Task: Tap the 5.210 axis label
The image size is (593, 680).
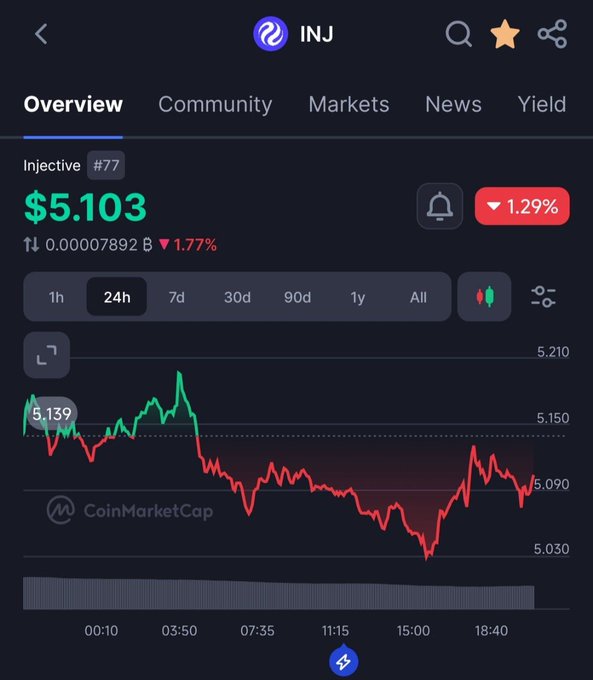Action: (x=553, y=352)
